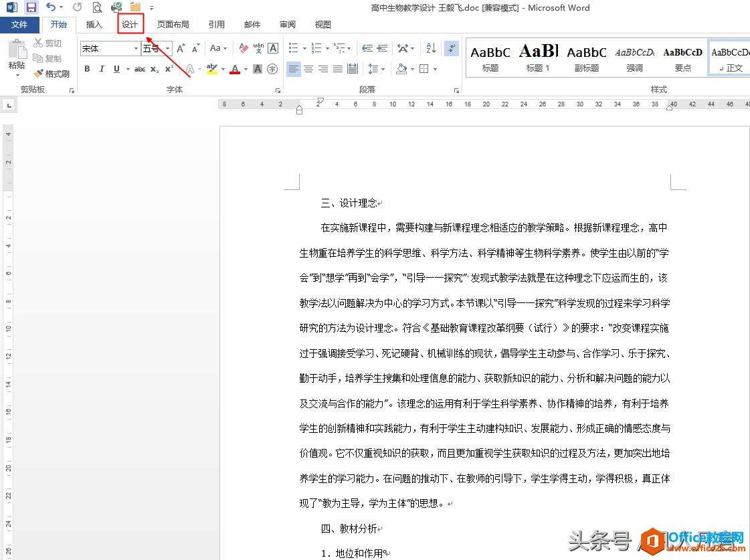Align paragraph text to the right
The image size is (750, 560).
tap(323, 70)
